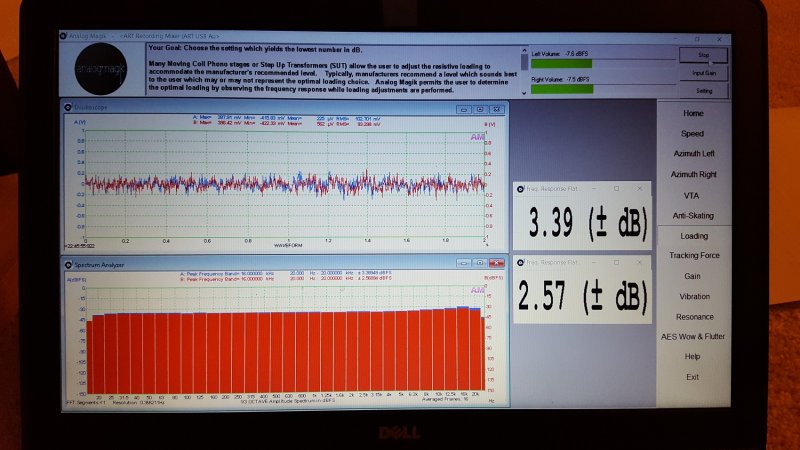This screenshot has height=450, width=800.
Task: Click the analogmagik logo circle
Action: coord(101,69)
